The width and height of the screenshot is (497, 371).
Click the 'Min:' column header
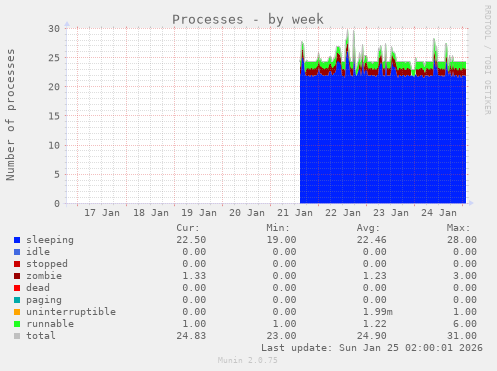278,228
